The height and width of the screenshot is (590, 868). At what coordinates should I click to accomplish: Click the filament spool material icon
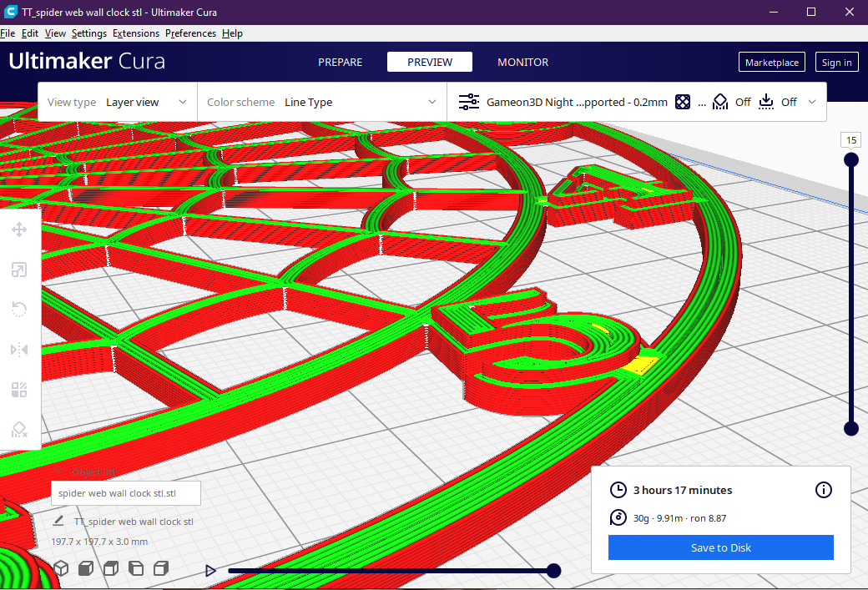pyautogui.click(x=618, y=518)
